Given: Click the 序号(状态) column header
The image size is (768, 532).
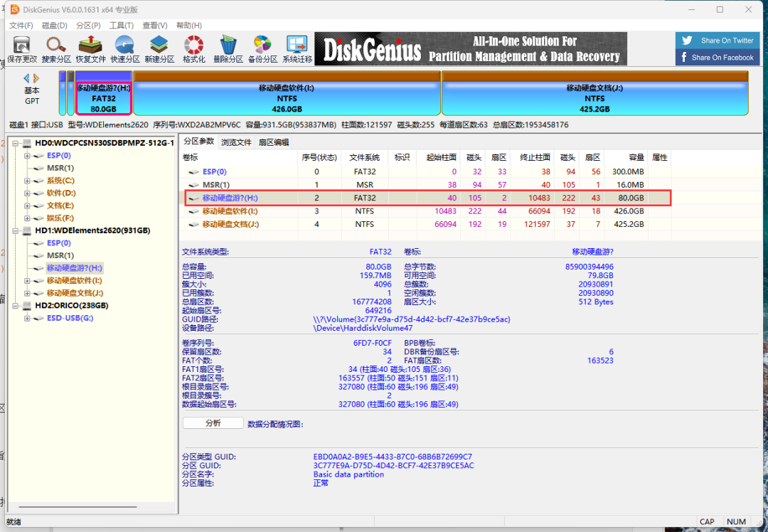Looking at the screenshot, I should (x=319, y=157).
